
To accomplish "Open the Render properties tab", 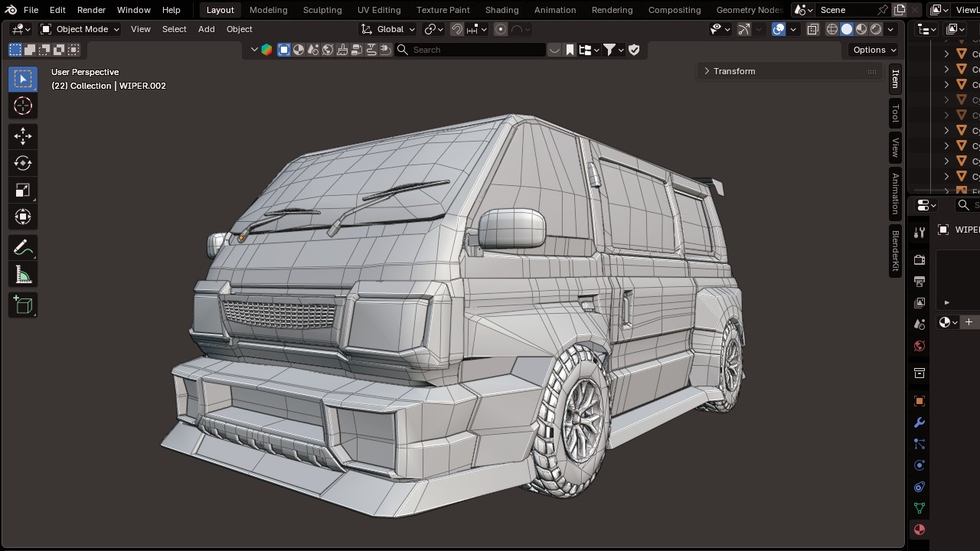I will 920,260.
